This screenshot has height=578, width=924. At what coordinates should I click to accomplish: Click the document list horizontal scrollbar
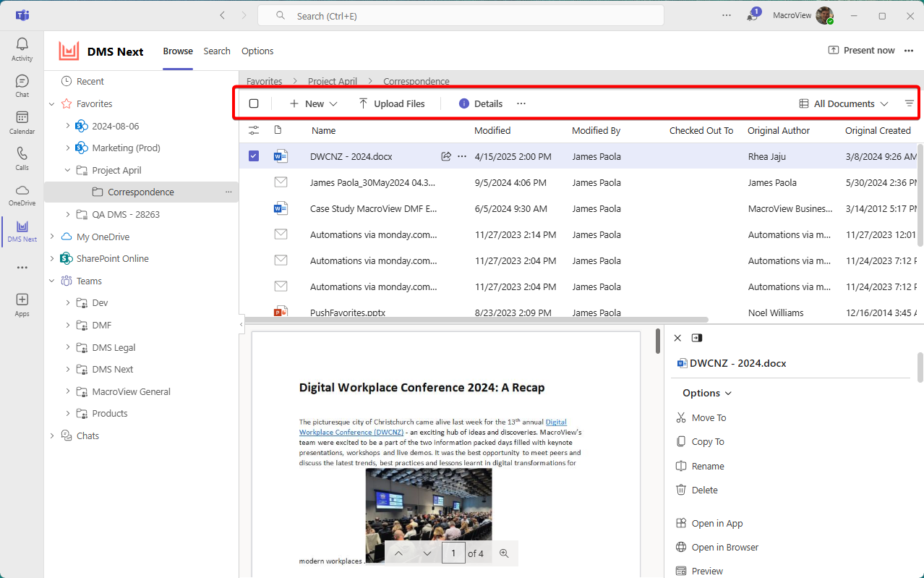coord(476,319)
